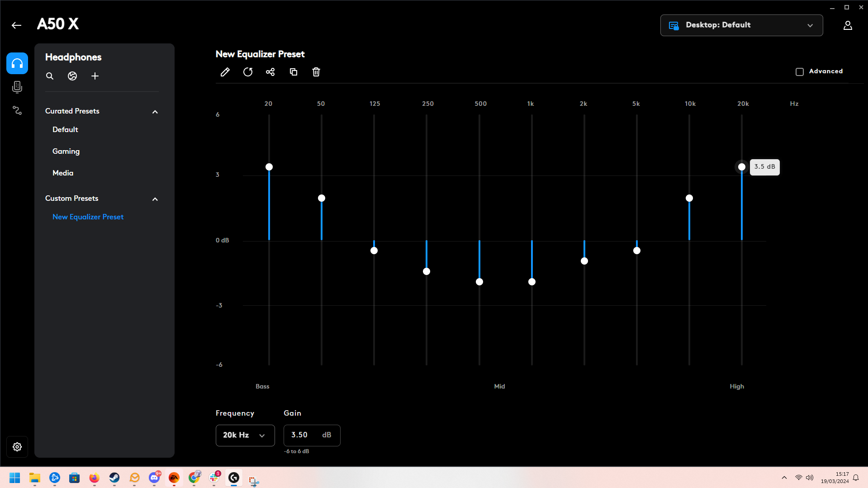Click the pencil rename preset icon
868x488 pixels.
pyautogui.click(x=225, y=72)
